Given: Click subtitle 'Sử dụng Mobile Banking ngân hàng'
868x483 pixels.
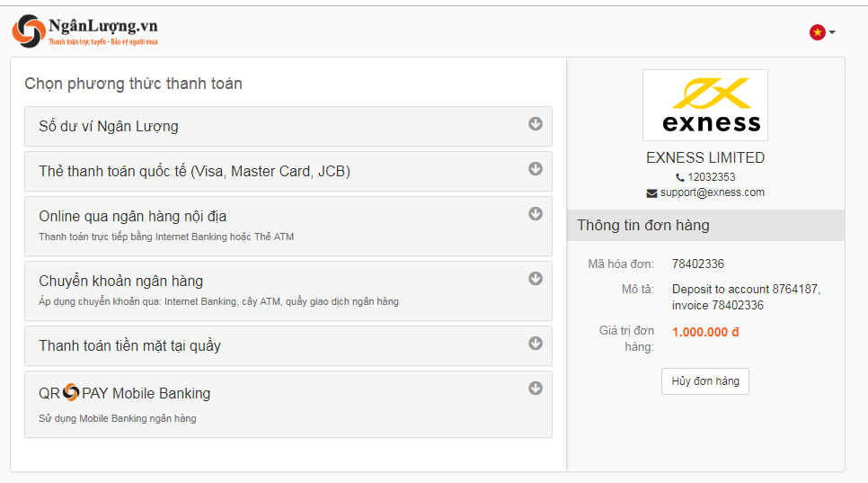Looking at the screenshot, I should coord(118,418).
